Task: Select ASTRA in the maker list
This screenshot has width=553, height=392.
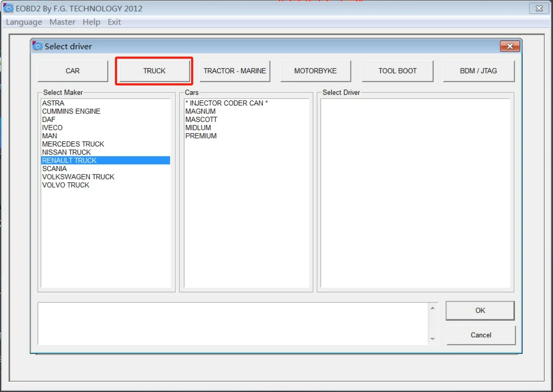Action: tap(105, 103)
